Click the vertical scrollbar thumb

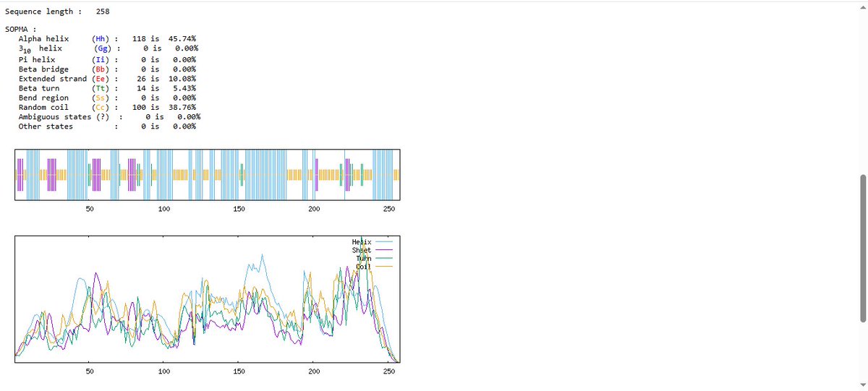pyautogui.click(x=862, y=248)
